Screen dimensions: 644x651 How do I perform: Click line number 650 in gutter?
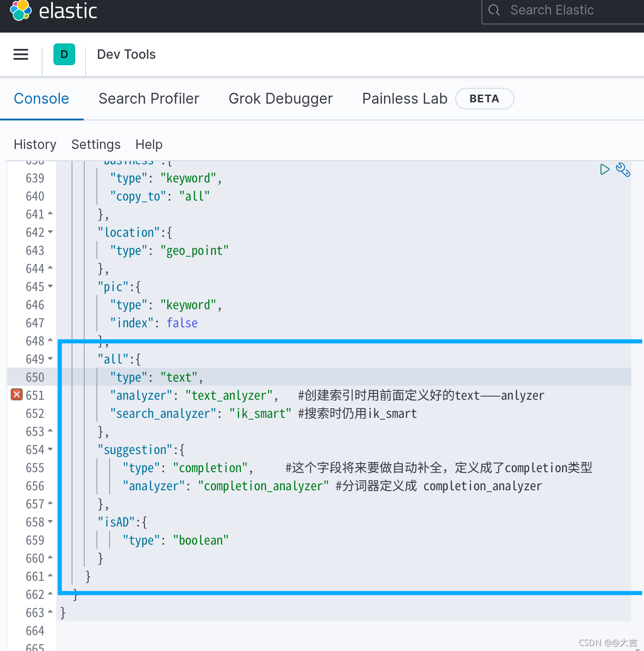coord(35,377)
